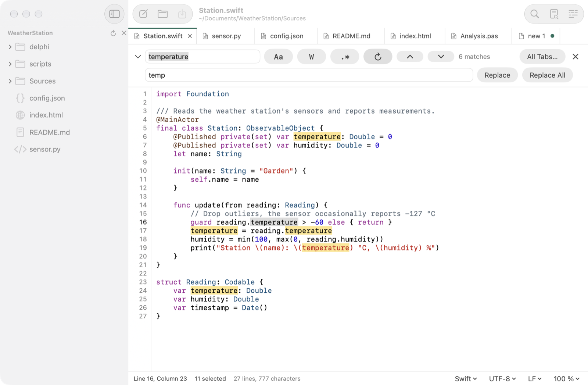
Task: Select the index.html globe file icon
Action: [x=20, y=115]
